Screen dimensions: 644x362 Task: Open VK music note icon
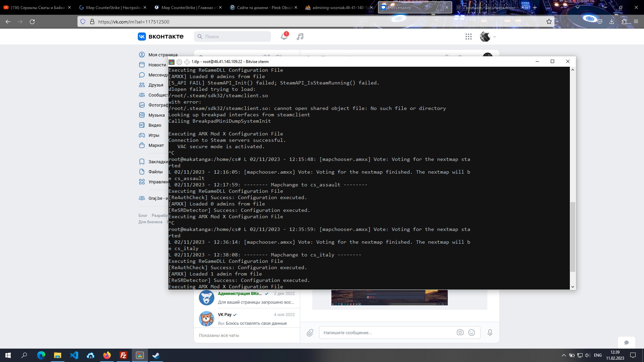pyautogui.click(x=300, y=37)
